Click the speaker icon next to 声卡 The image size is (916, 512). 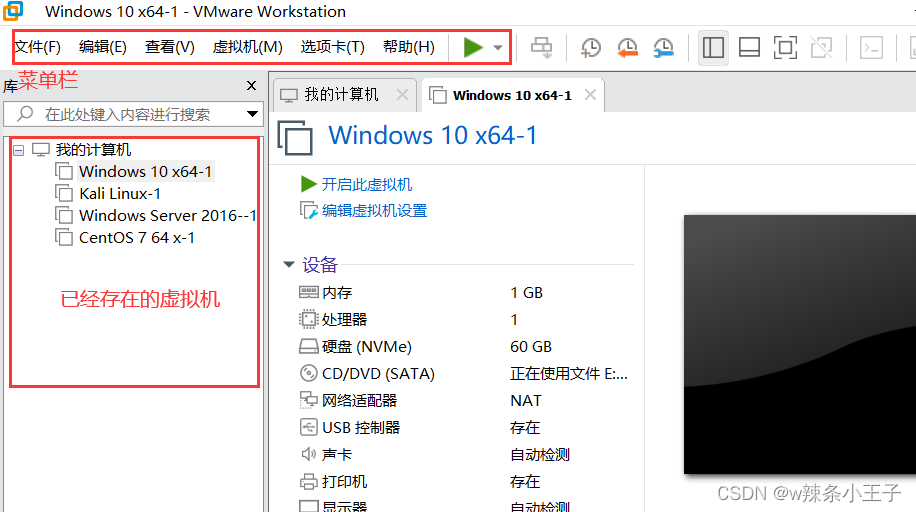click(x=308, y=454)
